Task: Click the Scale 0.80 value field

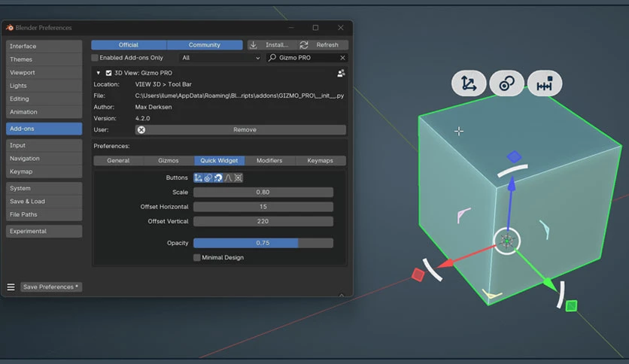Action: pos(263,193)
